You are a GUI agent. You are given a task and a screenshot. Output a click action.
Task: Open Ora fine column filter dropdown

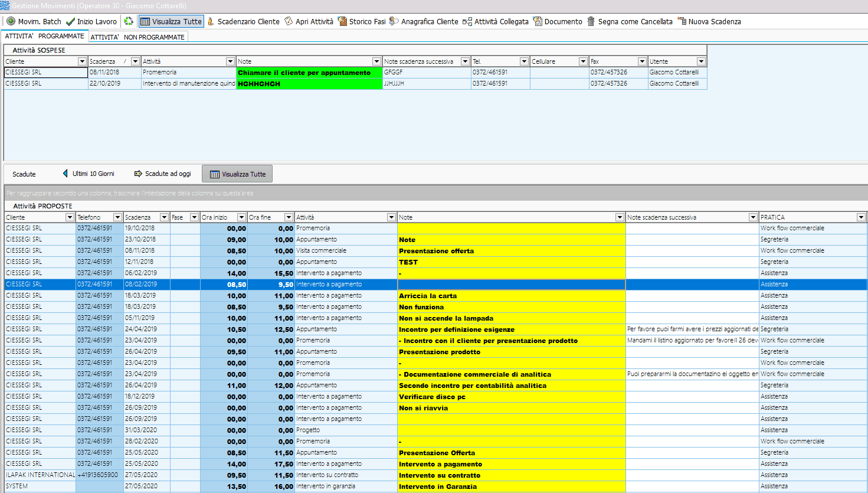tap(289, 217)
